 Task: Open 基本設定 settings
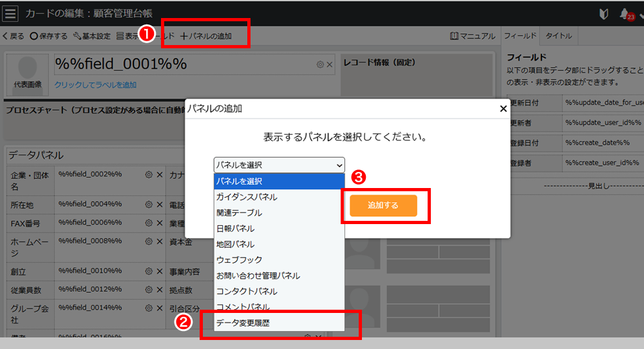pyautogui.click(x=92, y=36)
